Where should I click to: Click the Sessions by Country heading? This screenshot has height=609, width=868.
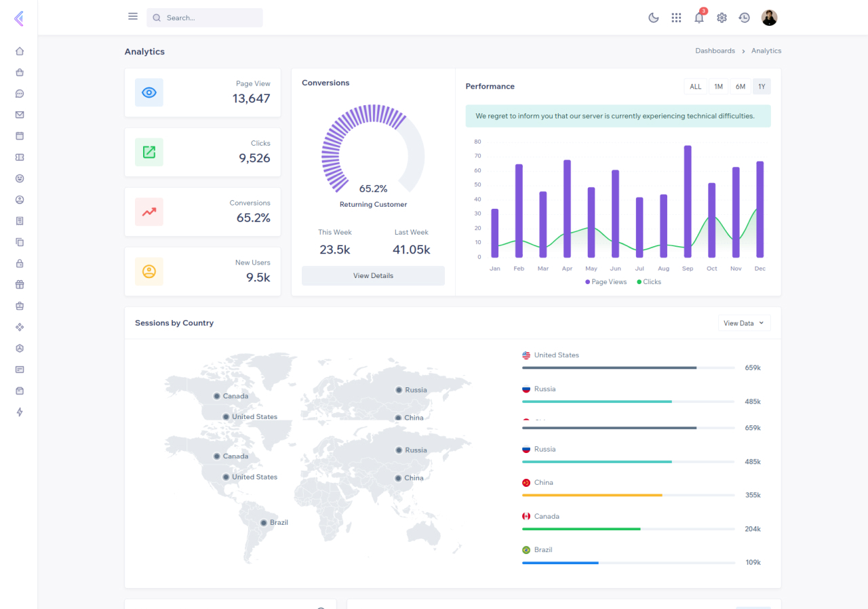[x=174, y=323]
